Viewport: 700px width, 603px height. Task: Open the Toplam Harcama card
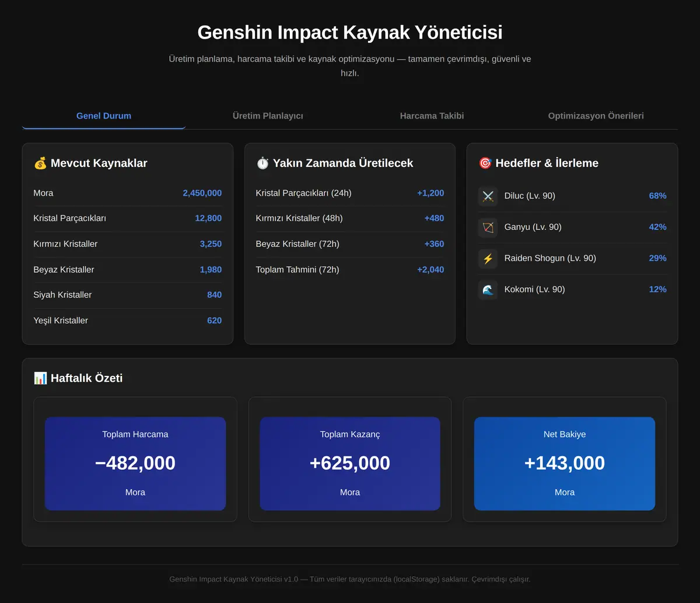point(135,463)
